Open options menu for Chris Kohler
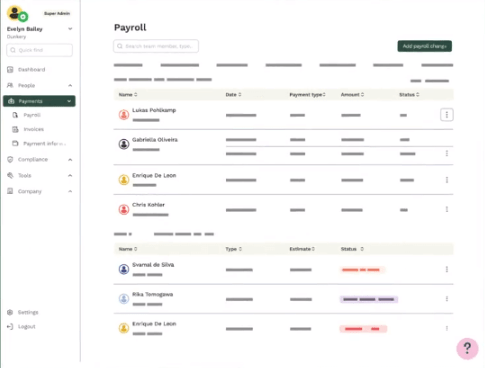485x368 pixels. pyautogui.click(x=447, y=209)
